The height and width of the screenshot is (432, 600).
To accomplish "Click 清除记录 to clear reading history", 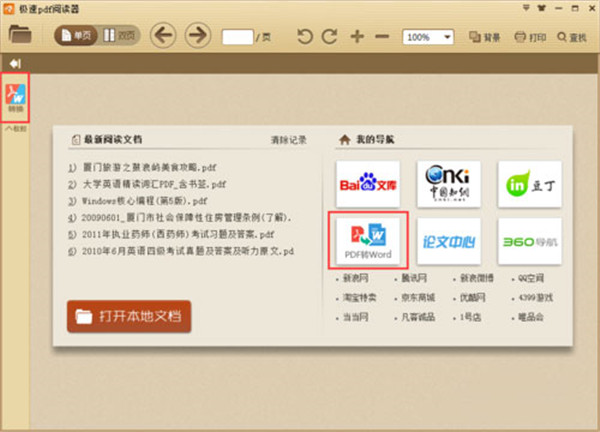I will (288, 139).
